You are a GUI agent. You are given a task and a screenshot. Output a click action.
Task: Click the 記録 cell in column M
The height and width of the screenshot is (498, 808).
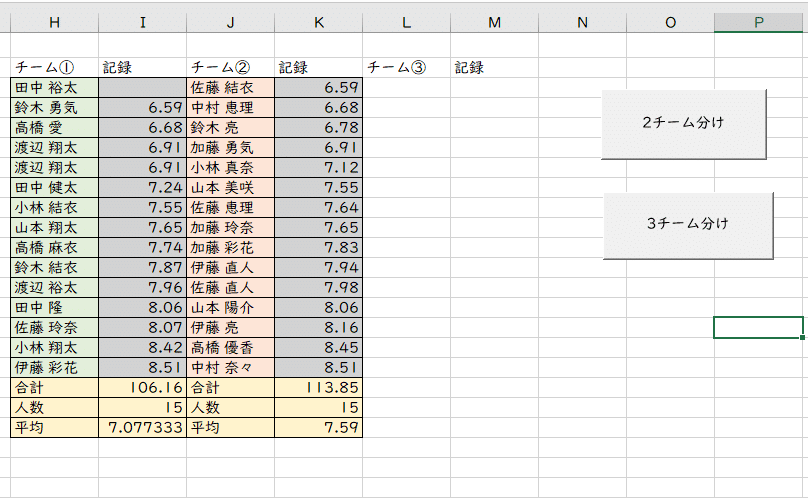pyautogui.click(x=495, y=68)
